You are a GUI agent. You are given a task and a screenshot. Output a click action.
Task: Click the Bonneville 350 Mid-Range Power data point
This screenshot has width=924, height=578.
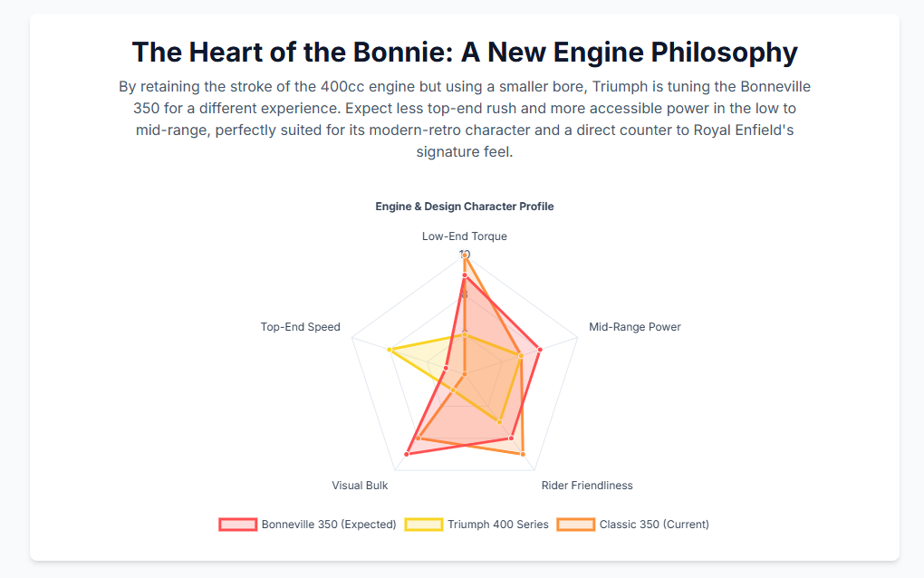[x=540, y=350]
